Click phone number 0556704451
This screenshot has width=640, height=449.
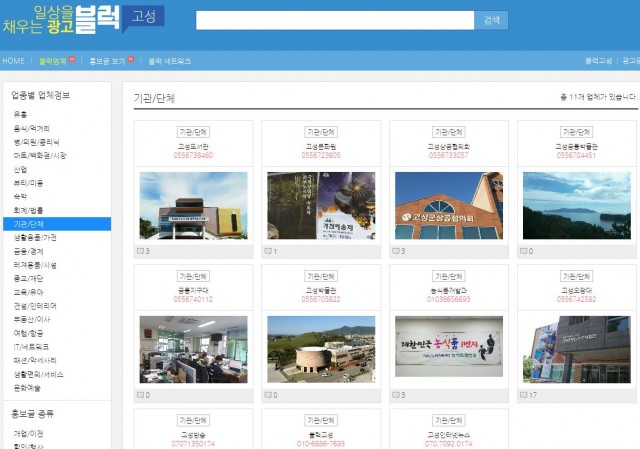pyautogui.click(x=576, y=155)
